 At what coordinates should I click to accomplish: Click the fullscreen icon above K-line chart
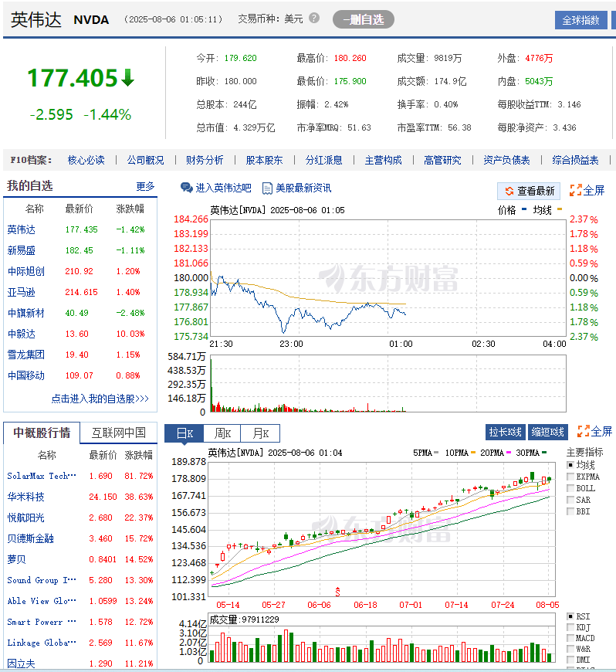click(x=583, y=432)
